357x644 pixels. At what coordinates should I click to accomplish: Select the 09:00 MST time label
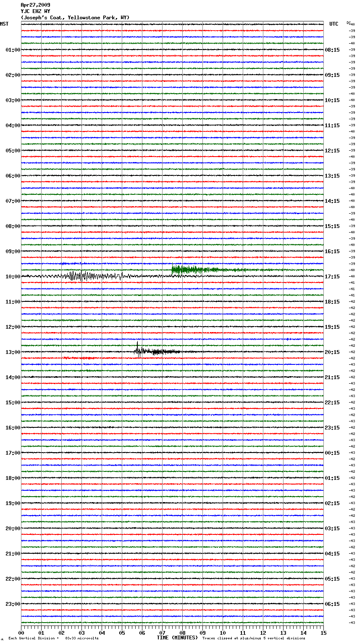tap(13, 251)
